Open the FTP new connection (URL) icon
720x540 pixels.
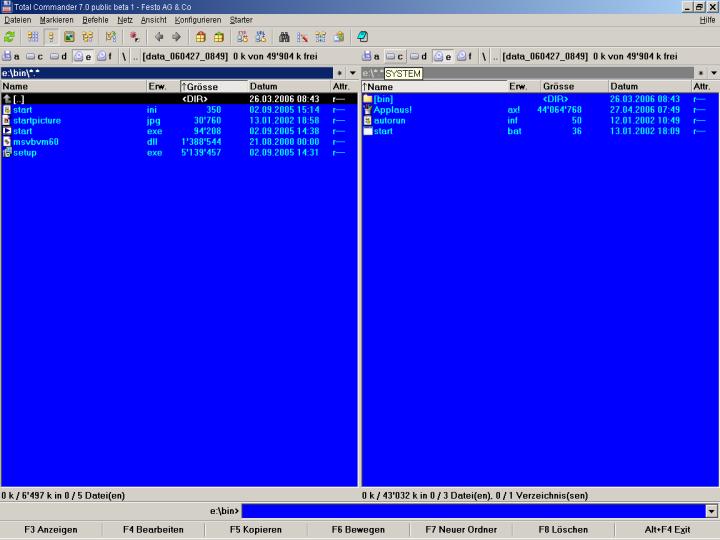260,37
